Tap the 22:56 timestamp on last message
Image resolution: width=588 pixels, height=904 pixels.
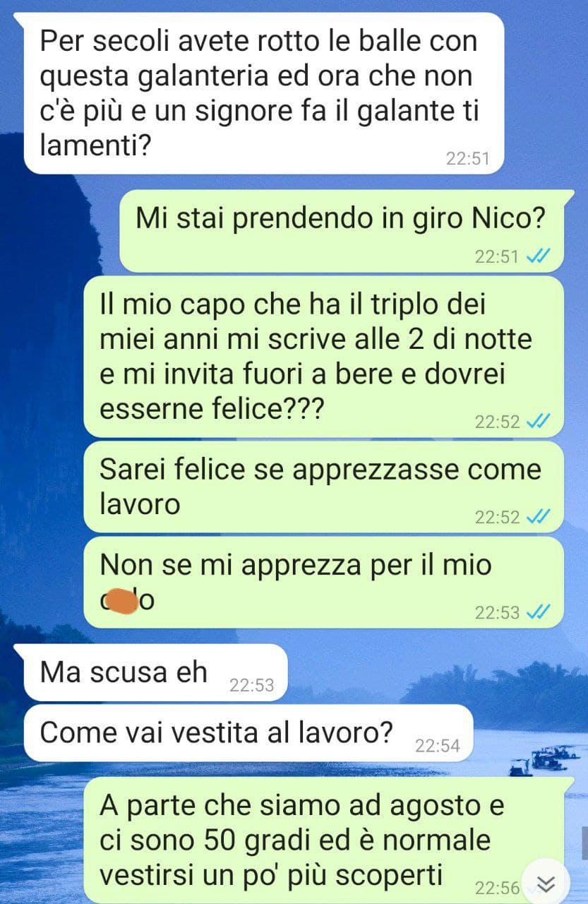point(497,888)
